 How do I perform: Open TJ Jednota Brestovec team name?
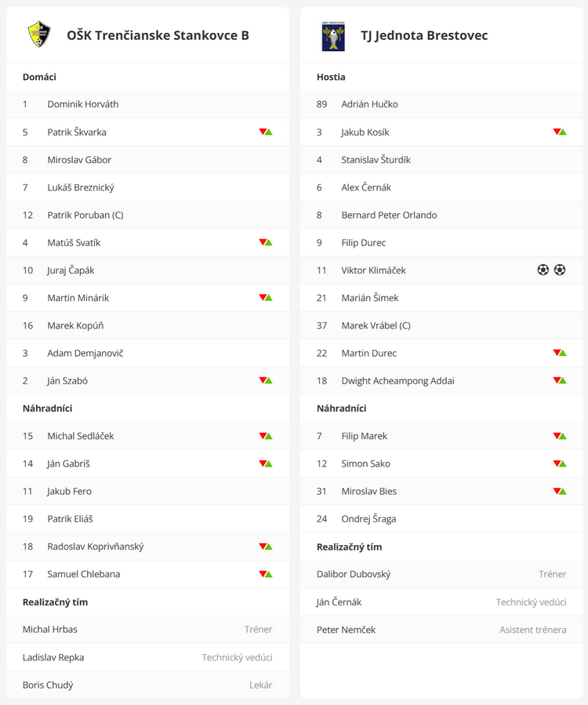coord(424,35)
